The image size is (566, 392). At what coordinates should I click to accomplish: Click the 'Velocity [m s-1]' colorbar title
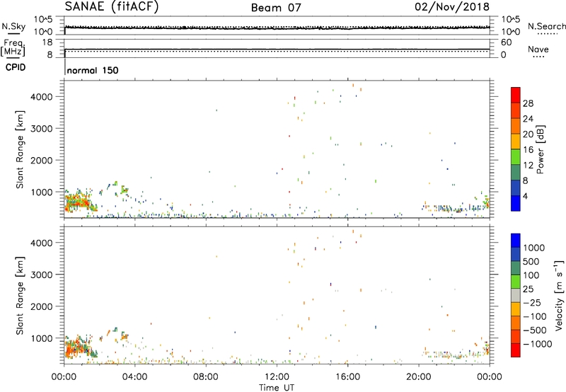click(x=559, y=295)
